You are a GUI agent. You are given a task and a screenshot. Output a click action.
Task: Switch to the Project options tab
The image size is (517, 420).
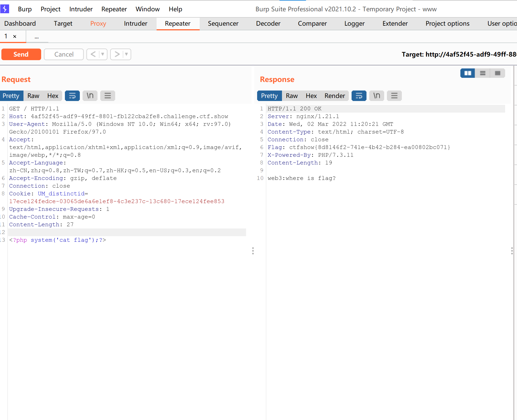(447, 23)
